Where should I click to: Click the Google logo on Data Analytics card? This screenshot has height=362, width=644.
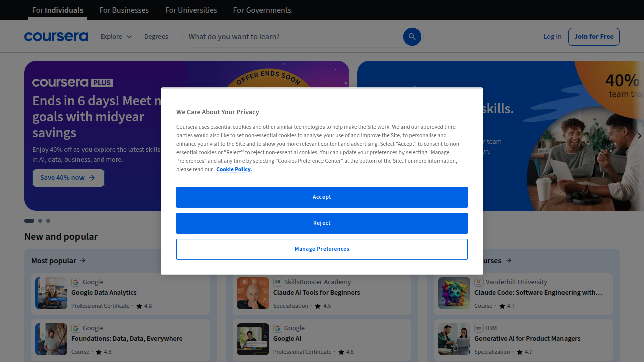76,282
